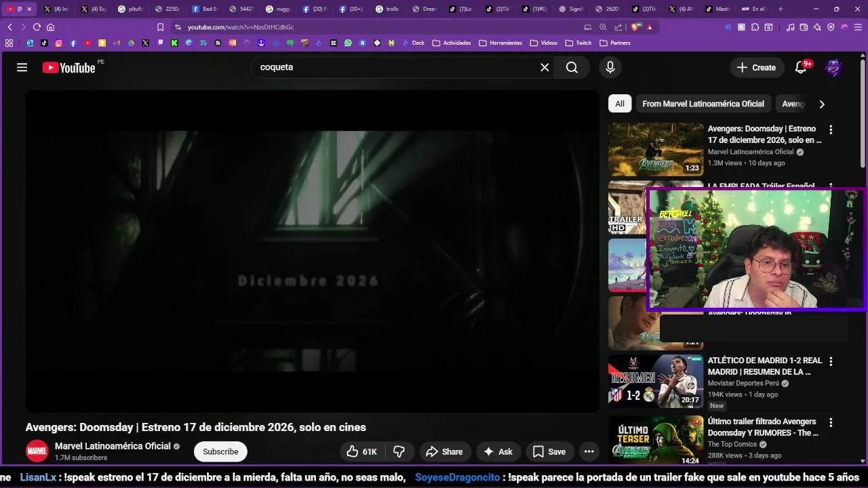Save the video to a playlist
This screenshot has height=488, width=868.
pyautogui.click(x=549, y=451)
